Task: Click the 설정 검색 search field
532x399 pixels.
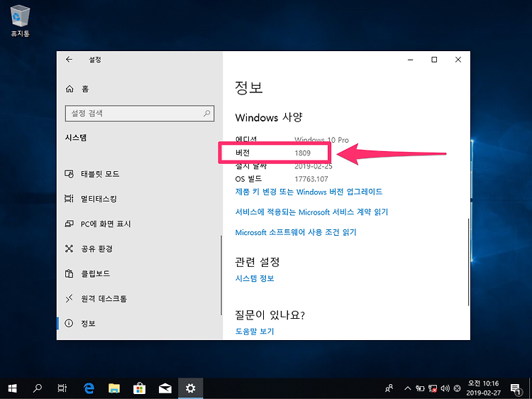Action: point(140,114)
